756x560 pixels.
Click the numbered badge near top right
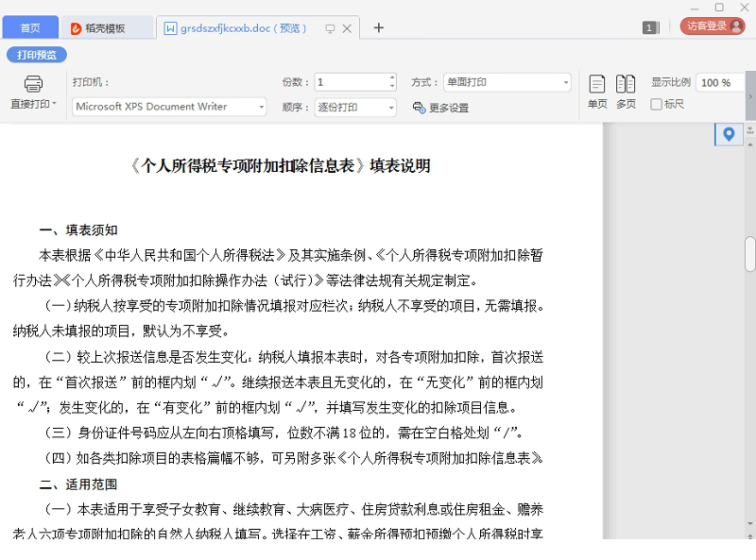(650, 27)
